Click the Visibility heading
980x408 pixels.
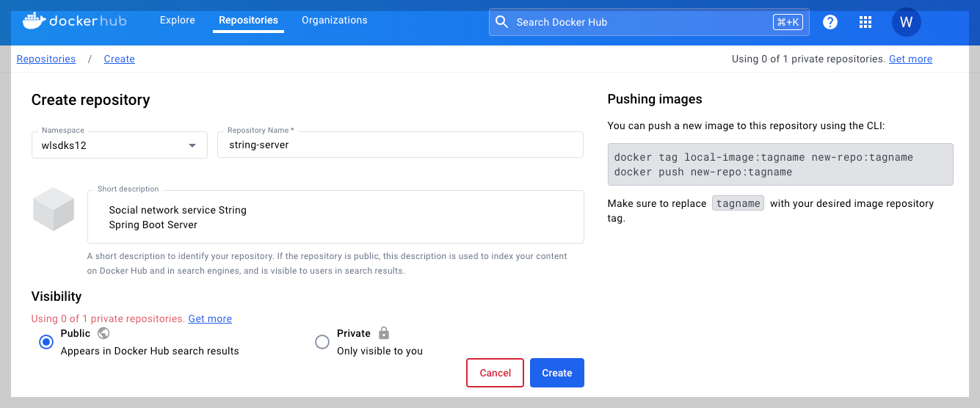57,296
